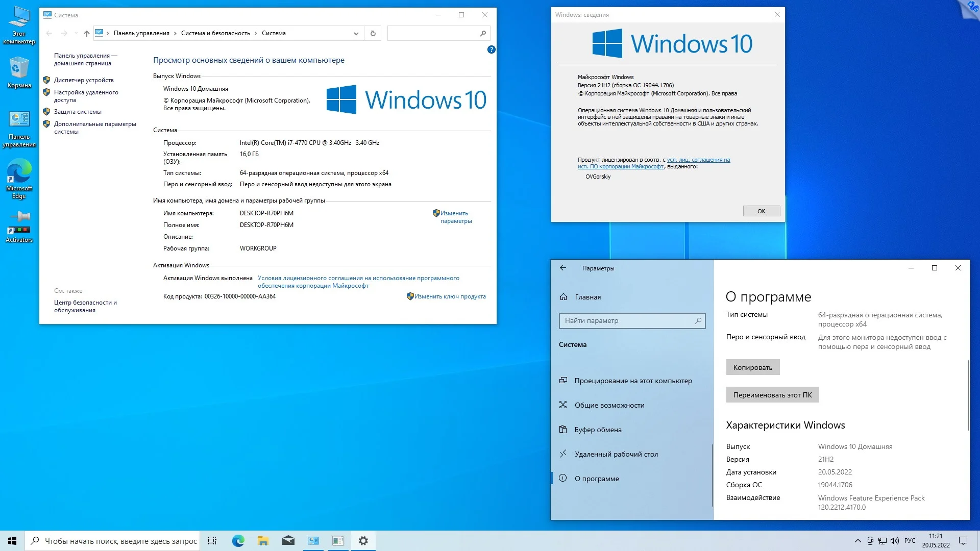
Task: Select the О программе navigation item
Action: [597, 479]
